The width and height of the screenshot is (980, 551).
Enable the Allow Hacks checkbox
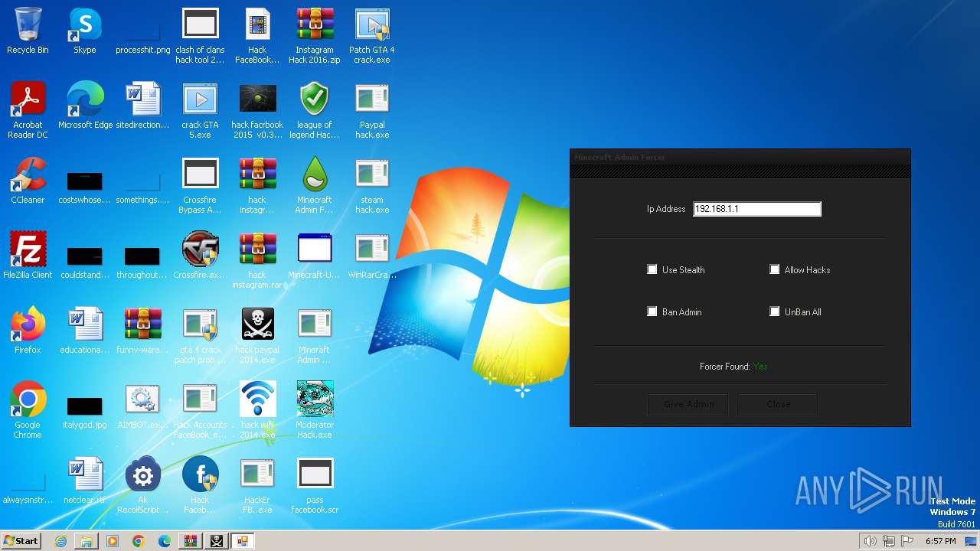coord(775,269)
